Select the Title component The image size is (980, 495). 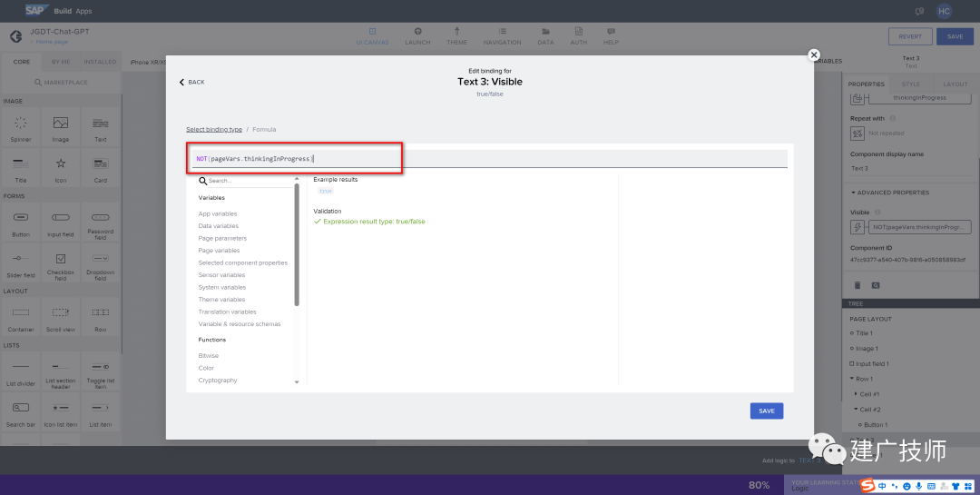tap(21, 169)
